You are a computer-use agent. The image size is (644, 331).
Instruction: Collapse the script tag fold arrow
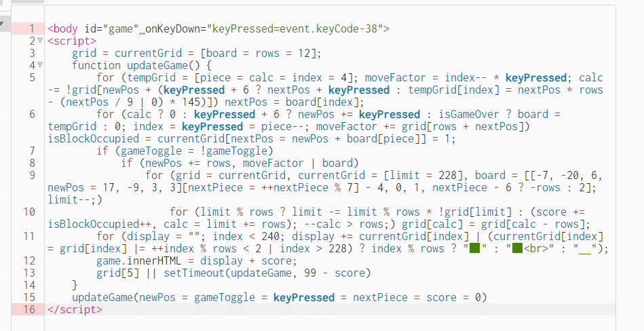40,41
